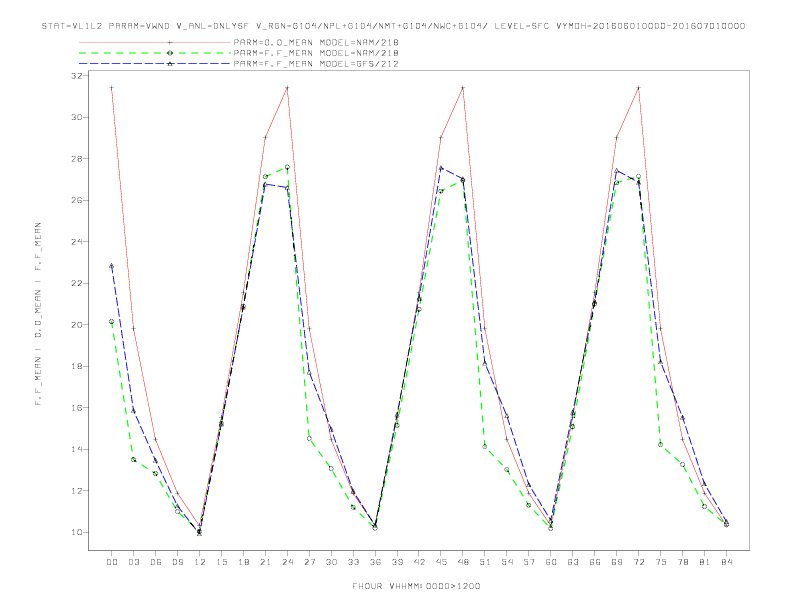Click red line starting marker at hour 00
The height and width of the screenshot is (612, 792).
112,88
